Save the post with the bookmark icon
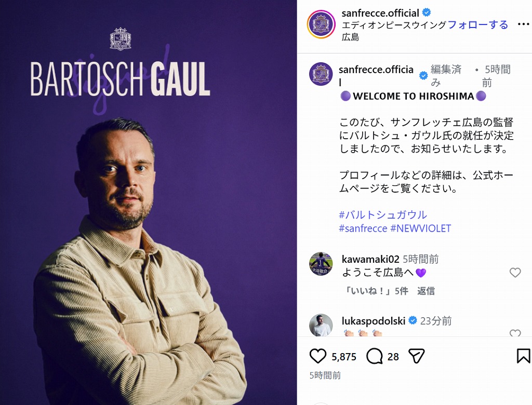Viewport: 532px width, 405px height. (x=523, y=356)
